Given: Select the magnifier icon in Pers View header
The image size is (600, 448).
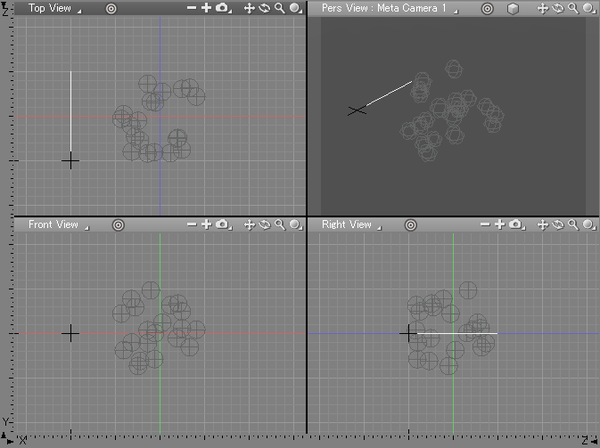Looking at the screenshot, I should (572, 8).
